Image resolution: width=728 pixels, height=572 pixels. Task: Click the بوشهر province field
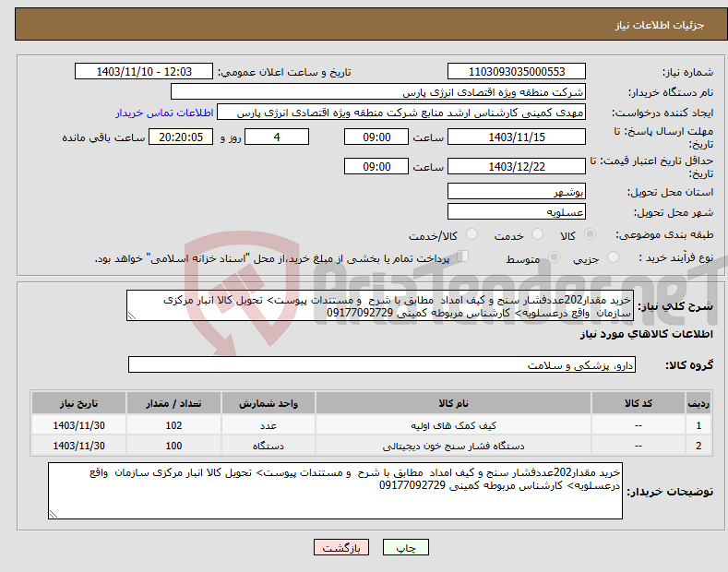coord(517,191)
